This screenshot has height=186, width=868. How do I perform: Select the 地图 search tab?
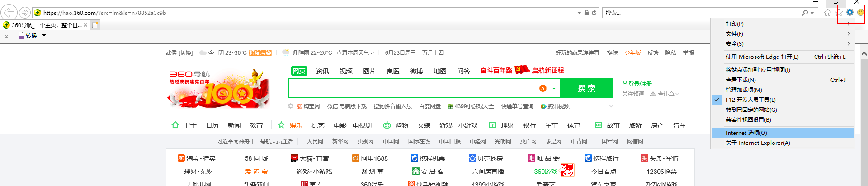[x=440, y=71]
